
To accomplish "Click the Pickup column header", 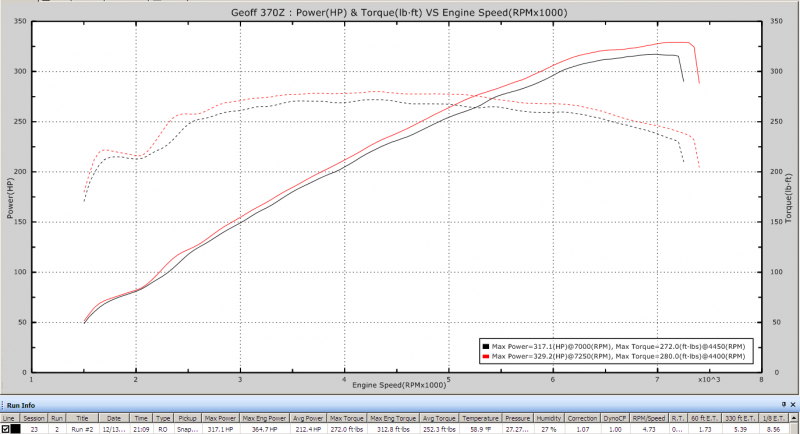I will click(x=187, y=418).
